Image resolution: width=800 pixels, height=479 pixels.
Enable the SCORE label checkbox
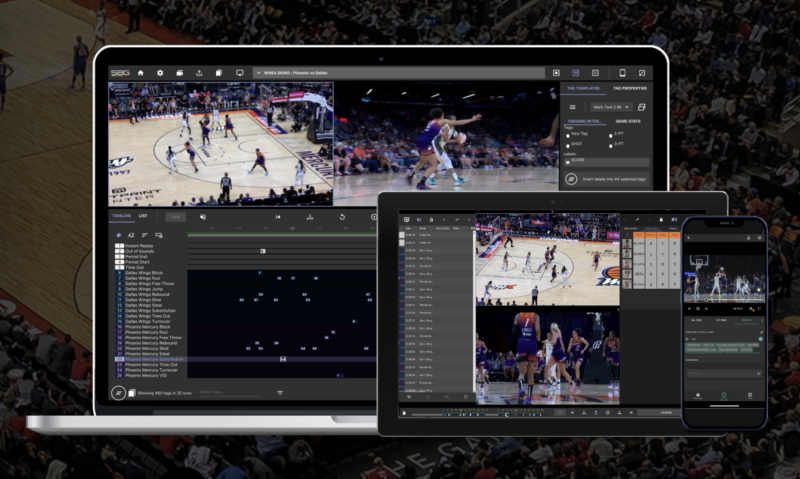point(567,161)
